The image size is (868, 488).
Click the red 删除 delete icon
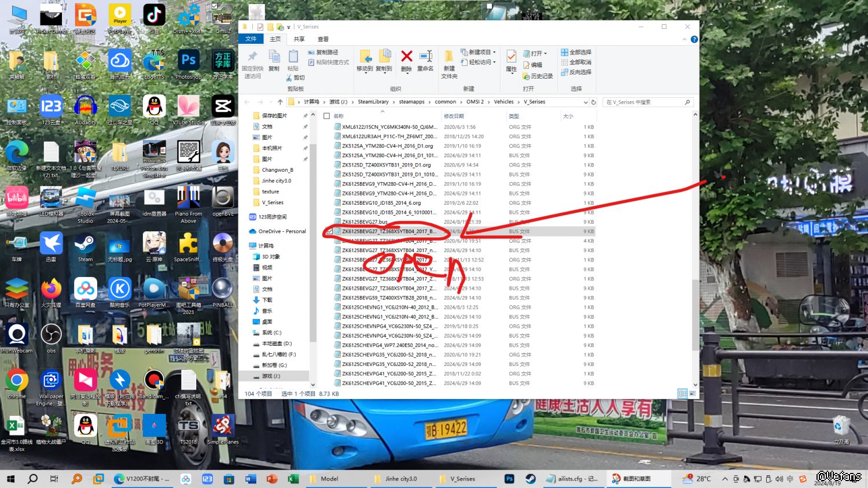coord(407,57)
